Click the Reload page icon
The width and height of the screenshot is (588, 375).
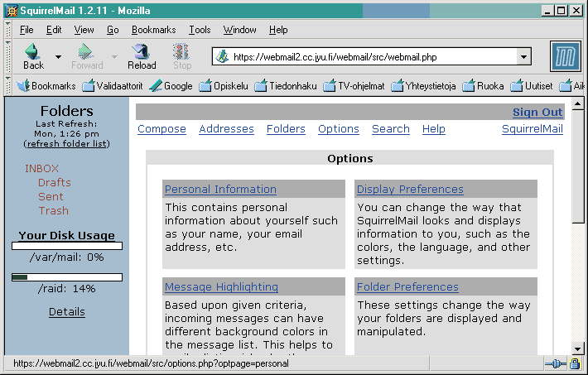pyautogui.click(x=142, y=51)
